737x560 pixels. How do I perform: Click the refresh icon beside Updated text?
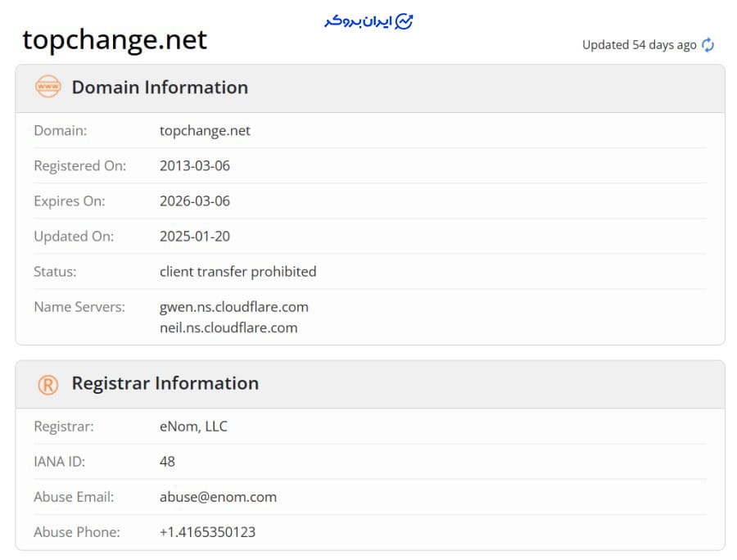click(708, 45)
